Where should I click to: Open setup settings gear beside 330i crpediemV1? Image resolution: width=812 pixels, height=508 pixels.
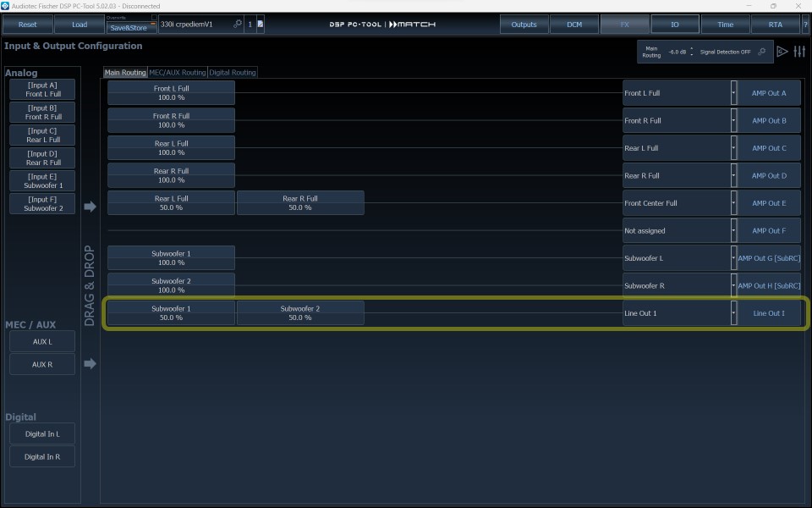click(237, 24)
